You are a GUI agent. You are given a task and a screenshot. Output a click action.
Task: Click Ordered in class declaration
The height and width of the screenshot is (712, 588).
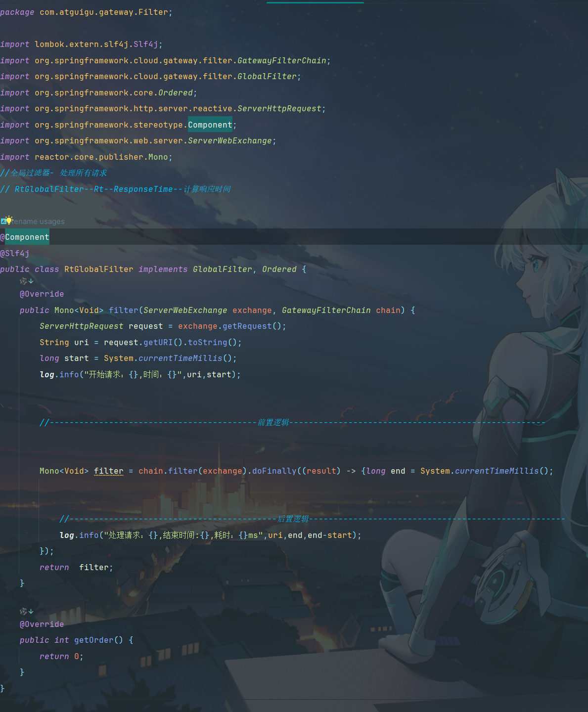(279, 269)
